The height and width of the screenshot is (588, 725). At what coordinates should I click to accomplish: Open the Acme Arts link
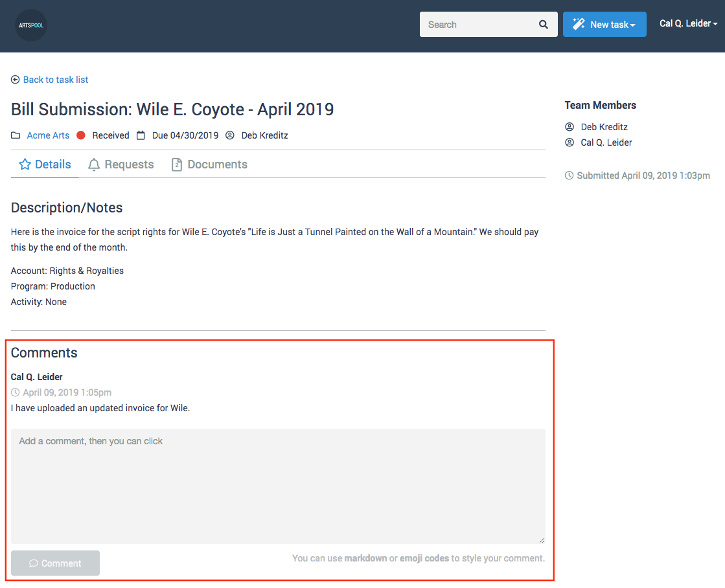click(48, 135)
